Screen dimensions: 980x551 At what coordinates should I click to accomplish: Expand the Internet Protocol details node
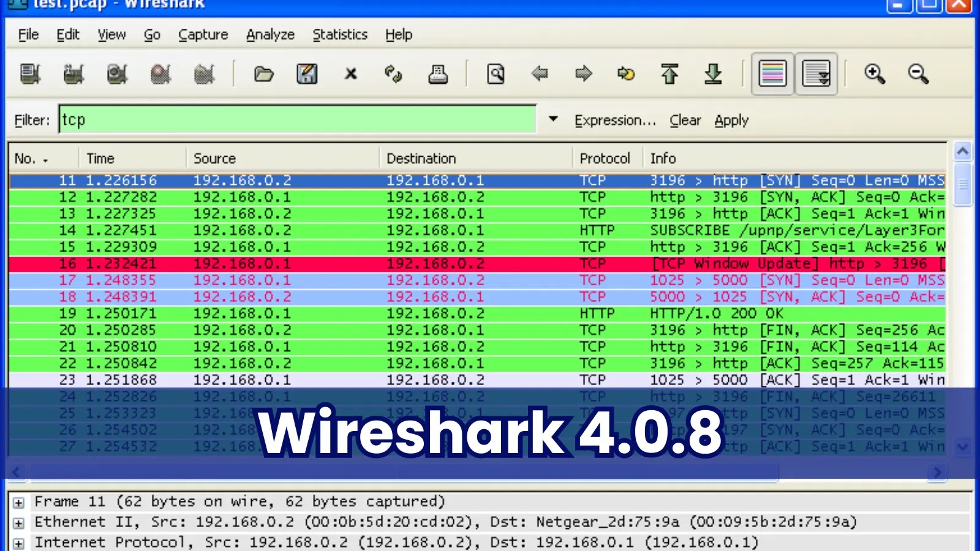pos(19,543)
